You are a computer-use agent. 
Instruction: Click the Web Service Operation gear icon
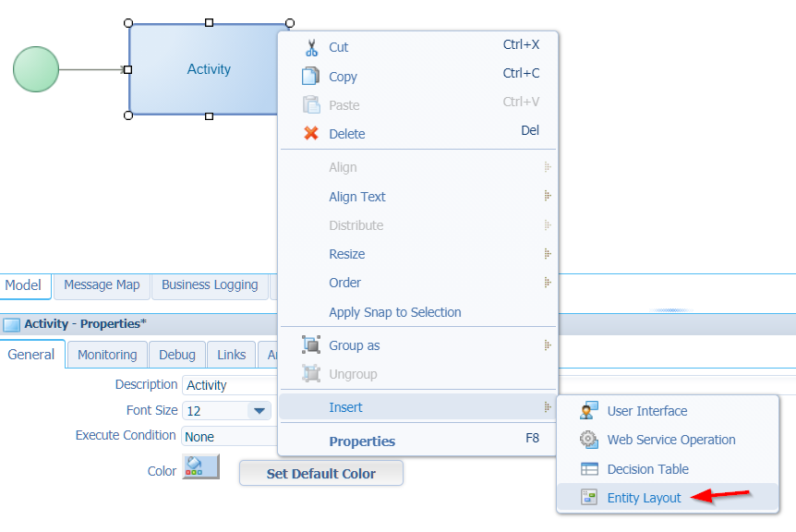pos(589,439)
